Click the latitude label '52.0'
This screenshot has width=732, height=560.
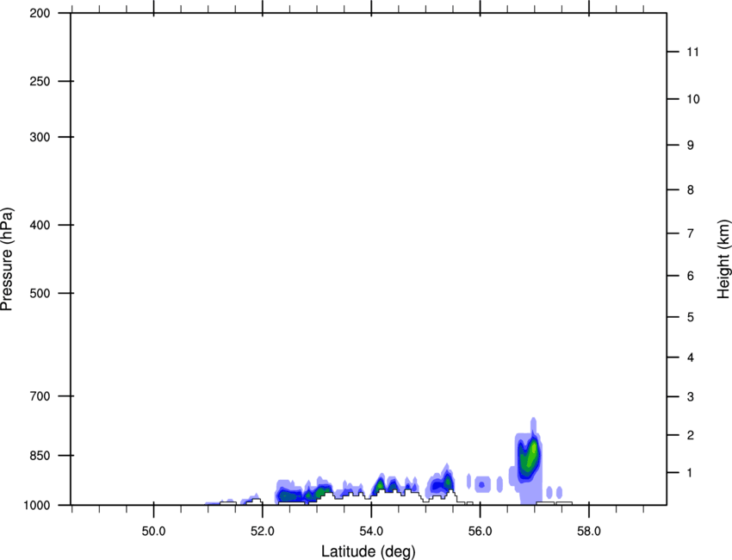coord(263,532)
